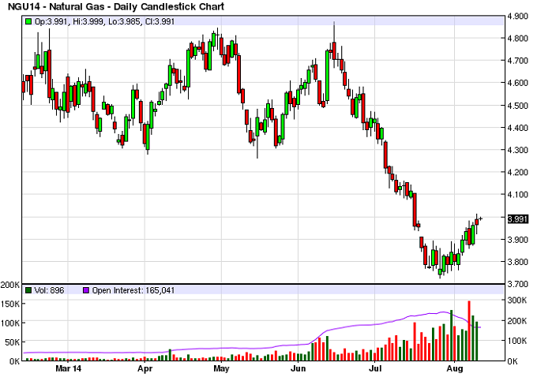Click the highlighted 3.991 current price tag
The image size is (537, 392).
coord(518,219)
